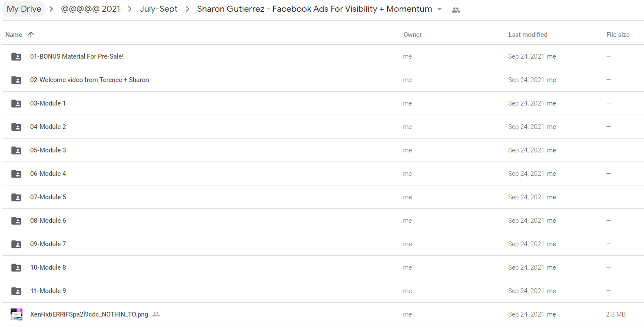644x330 pixels.
Task: Click the File size column header
Action: click(617, 35)
